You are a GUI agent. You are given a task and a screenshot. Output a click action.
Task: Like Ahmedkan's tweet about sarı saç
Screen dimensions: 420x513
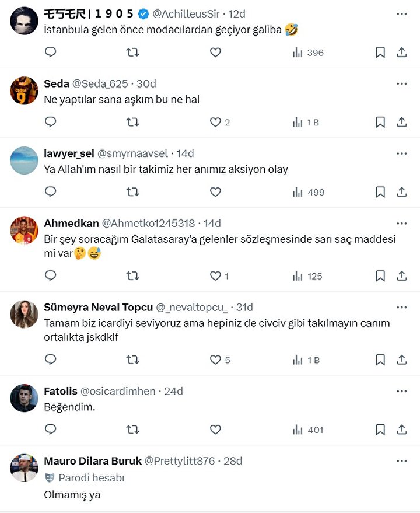coord(215,276)
